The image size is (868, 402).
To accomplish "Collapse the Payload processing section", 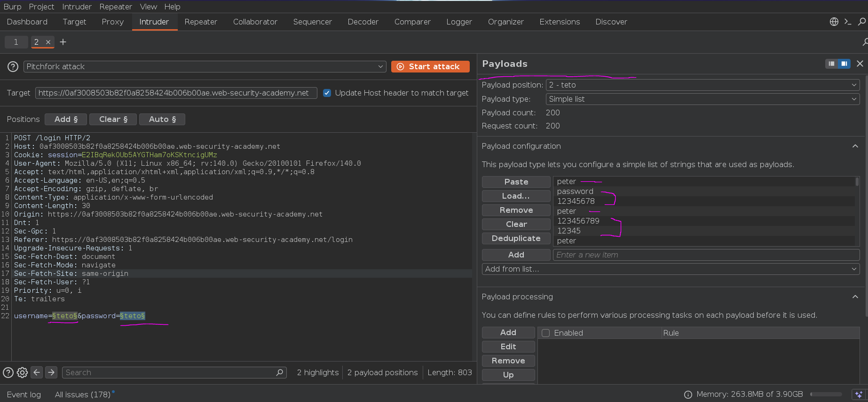I will point(855,297).
